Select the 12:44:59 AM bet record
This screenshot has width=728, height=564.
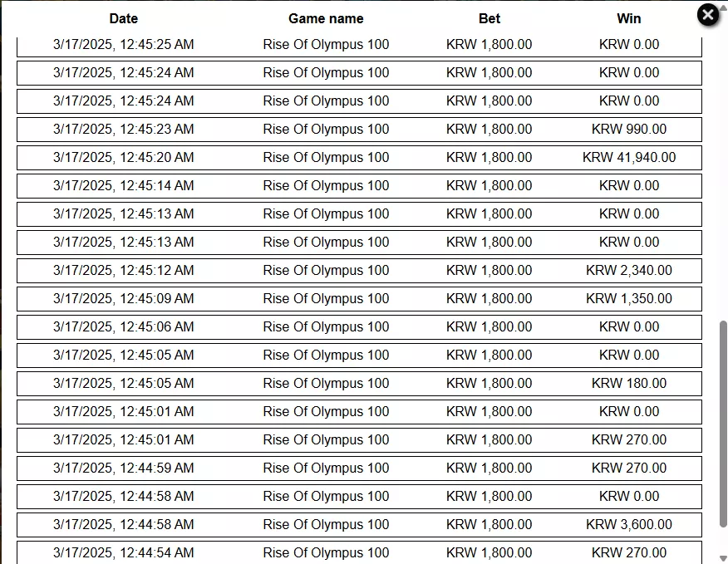point(359,468)
